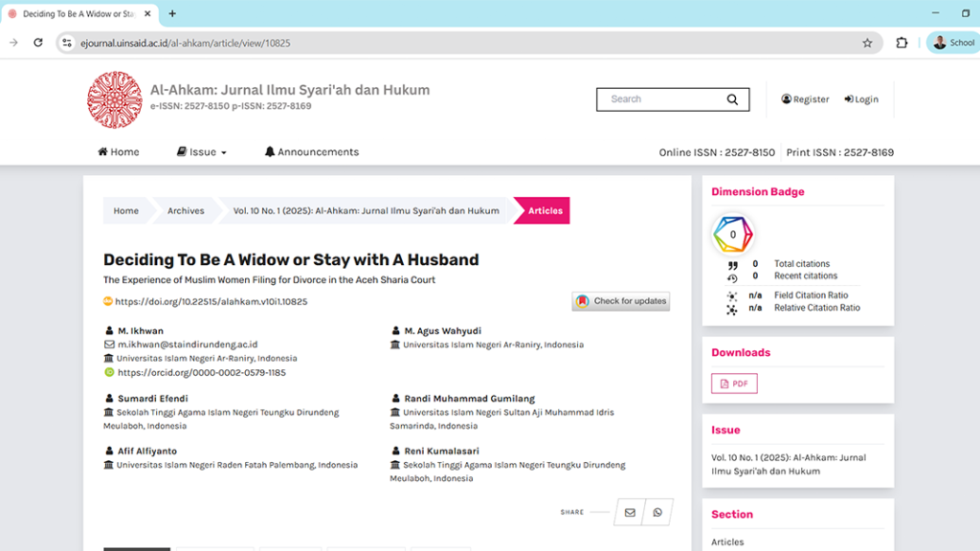Download the article PDF
The width and height of the screenshot is (980, 551).
point(734,384)
